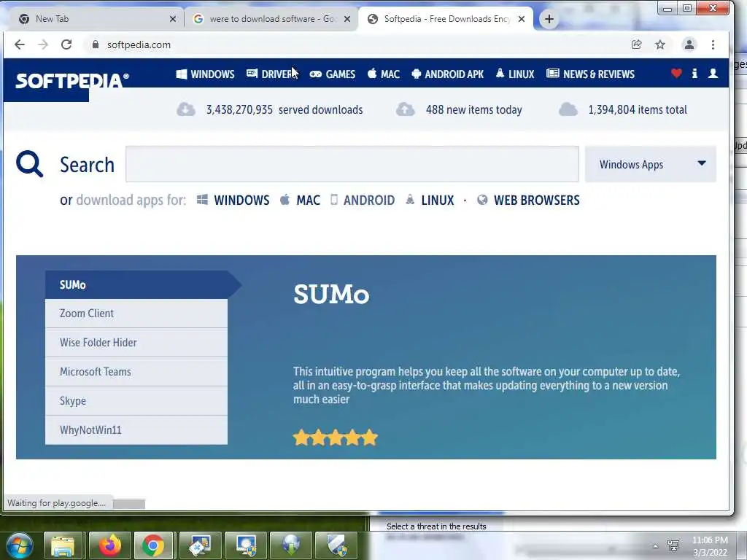Image resolution: width=747 pixels, height=560 pixels.
Task: Click the network icon in system tray
Action: [x=673, y=545]
